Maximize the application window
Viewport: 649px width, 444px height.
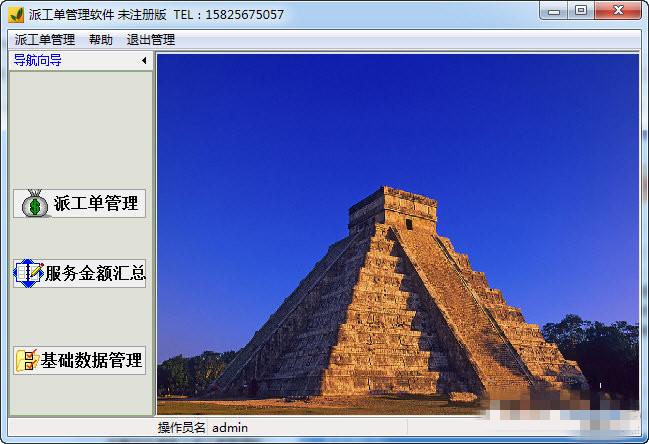[581, 11]
